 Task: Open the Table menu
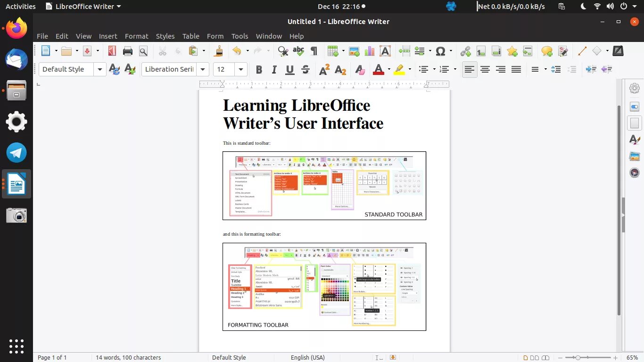click(x=191, y=36)
